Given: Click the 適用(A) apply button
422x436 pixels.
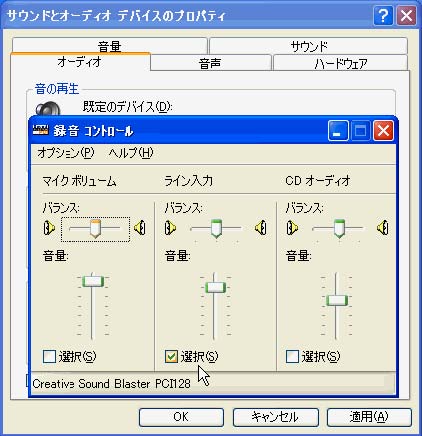Looking at the screenshot, I should point(369,417).
